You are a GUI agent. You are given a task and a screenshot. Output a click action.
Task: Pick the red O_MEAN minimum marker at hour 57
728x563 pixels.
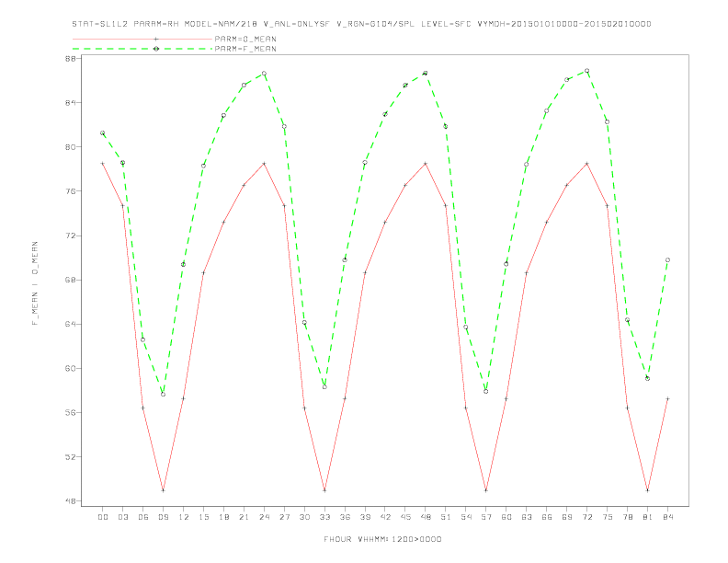[486, 490]
